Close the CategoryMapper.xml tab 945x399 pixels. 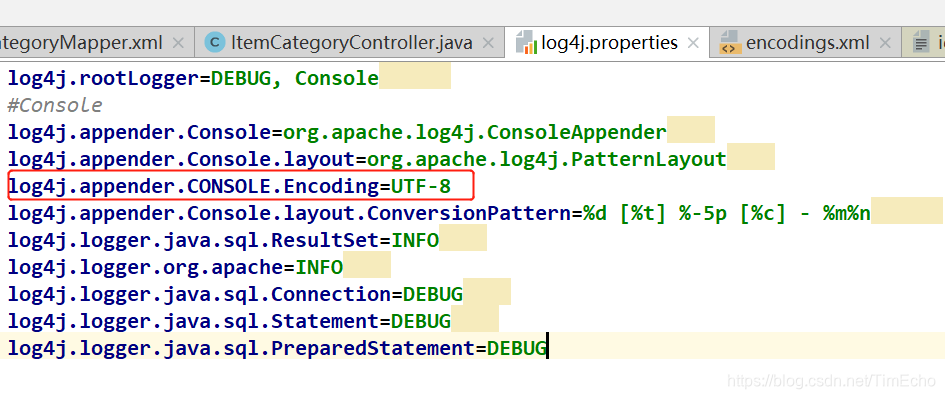[x=178, y=43]
